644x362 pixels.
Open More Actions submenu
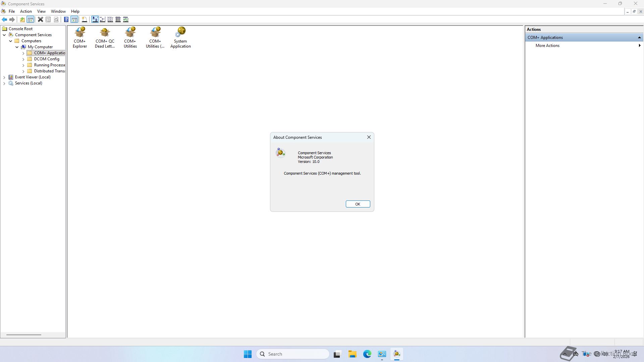(x=547, y=46)
